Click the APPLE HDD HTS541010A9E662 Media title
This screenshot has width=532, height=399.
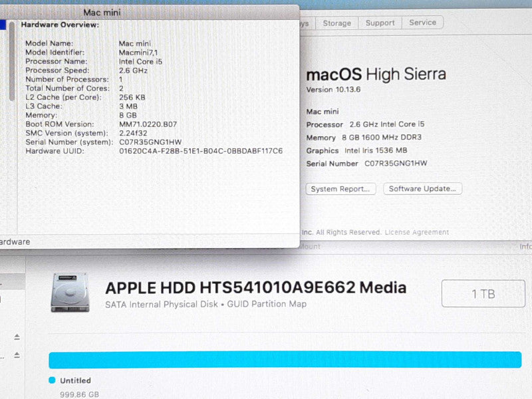[256, 288]
